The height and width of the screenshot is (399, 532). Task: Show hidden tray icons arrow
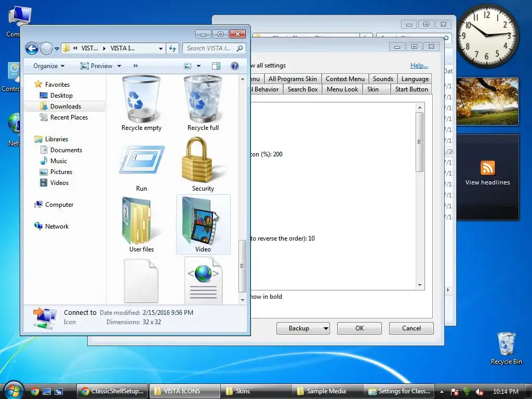point(442,392)
